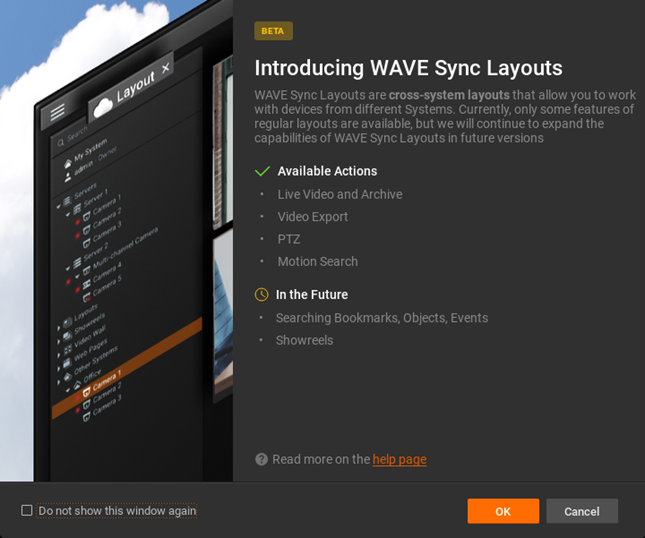
Task: Enable the "Do not show this window again" checkbox
Action: point(27,510)
